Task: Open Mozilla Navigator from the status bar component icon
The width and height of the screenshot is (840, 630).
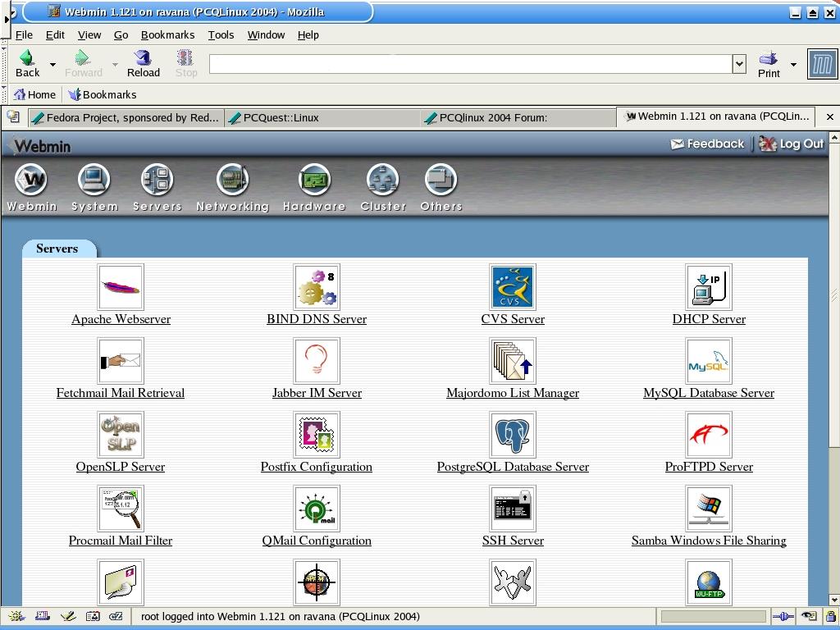Action: tap(16, 617)
